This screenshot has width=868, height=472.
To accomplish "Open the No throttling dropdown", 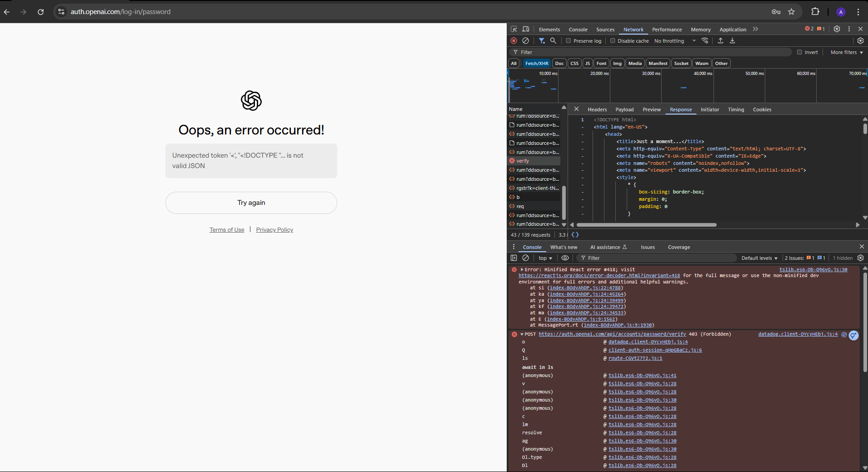I will [x=675, y=41].
